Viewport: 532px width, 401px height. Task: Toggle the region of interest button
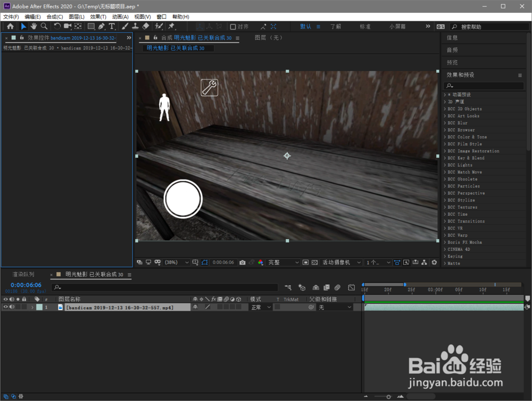pyautogui.click(x=305, y=263)
